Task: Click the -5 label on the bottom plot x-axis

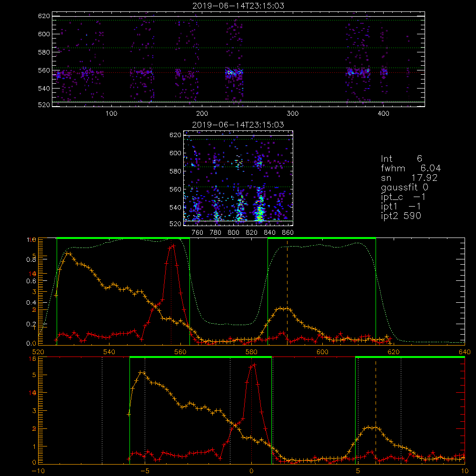Action: pos(145,471)
